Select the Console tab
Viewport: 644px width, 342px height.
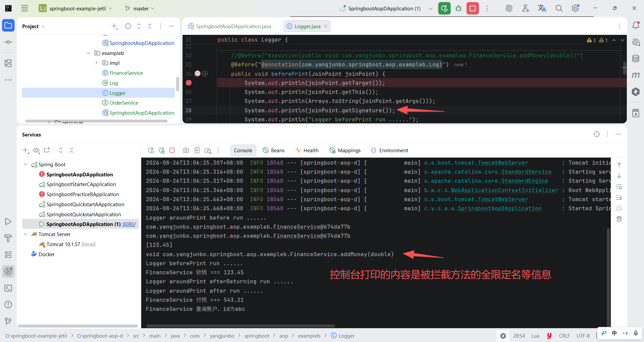point(243,150)
